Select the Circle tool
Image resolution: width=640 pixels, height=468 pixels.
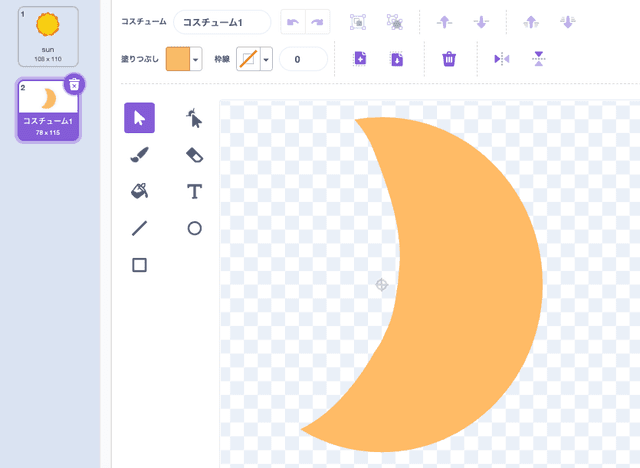pyautogui.click(x=194, y=228)
